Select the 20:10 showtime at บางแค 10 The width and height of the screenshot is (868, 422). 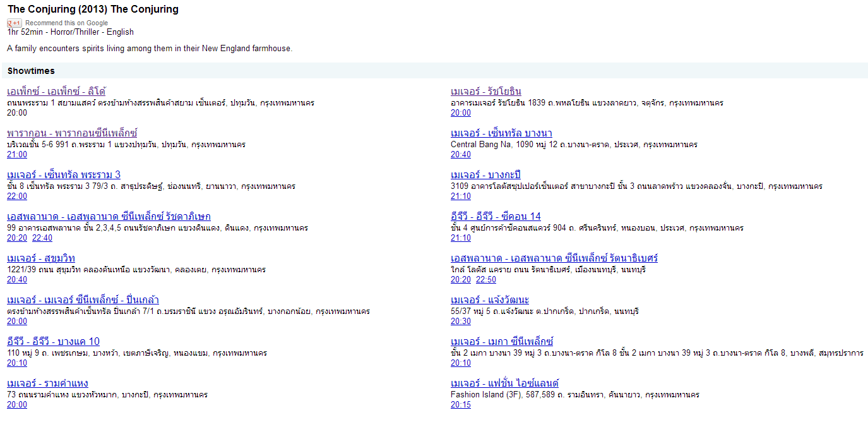point(17,363)
